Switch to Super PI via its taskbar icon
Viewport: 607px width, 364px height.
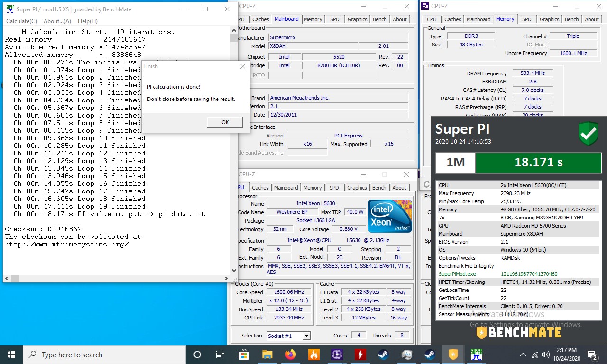click(476, 355)
